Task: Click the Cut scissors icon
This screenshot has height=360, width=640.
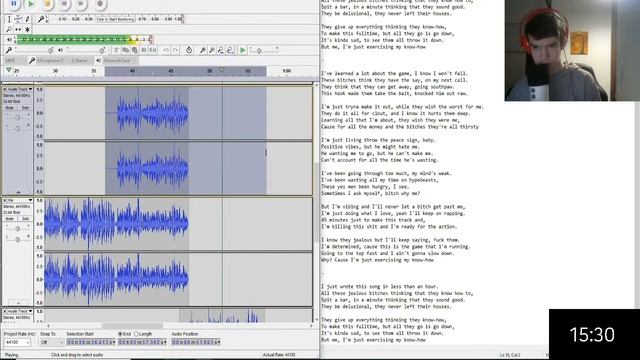Action: pyautogui.click(x=117, y=50)
